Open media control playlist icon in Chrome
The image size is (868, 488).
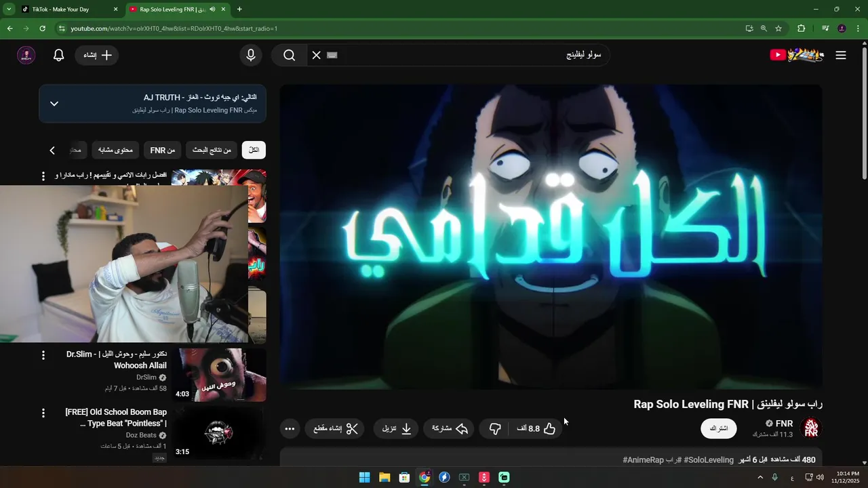click(x=825, y=28)
